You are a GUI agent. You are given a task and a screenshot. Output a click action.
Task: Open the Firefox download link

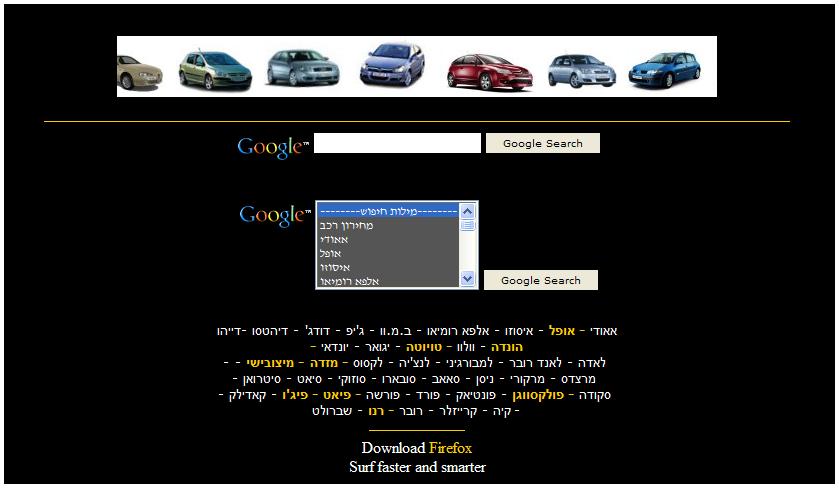click(450, 448)
